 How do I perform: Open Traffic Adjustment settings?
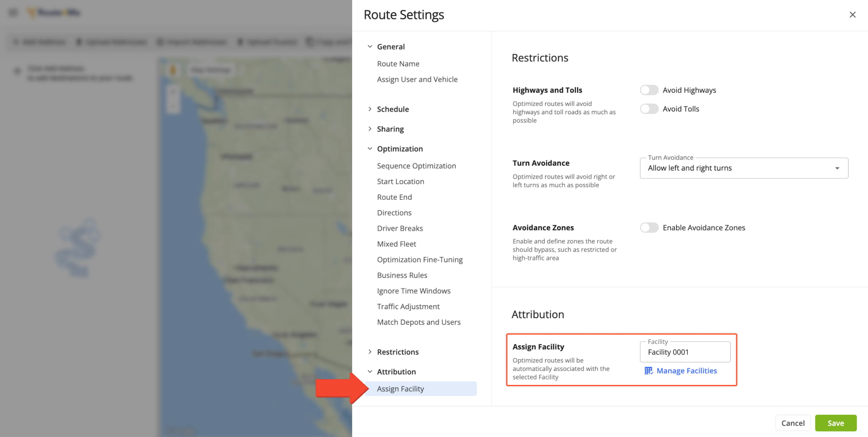408,307
